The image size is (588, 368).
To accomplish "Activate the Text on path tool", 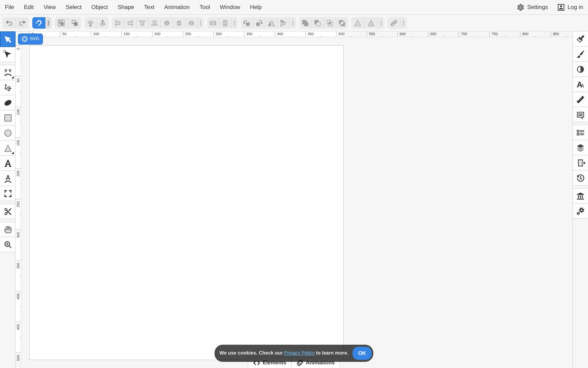I will (8, 179).
